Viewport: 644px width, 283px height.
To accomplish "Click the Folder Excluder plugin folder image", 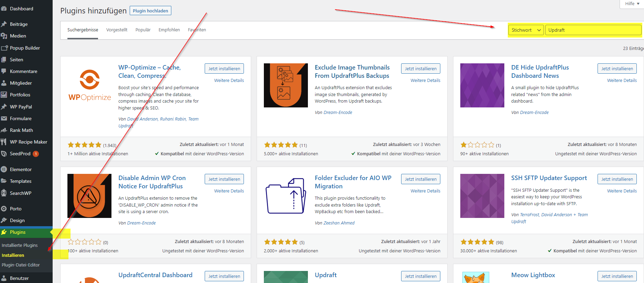I will tap(286, 196).
